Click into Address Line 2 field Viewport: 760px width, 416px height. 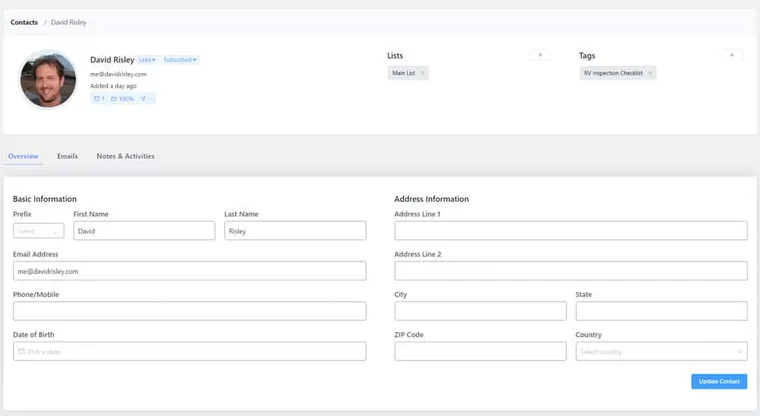pos(571,271)
